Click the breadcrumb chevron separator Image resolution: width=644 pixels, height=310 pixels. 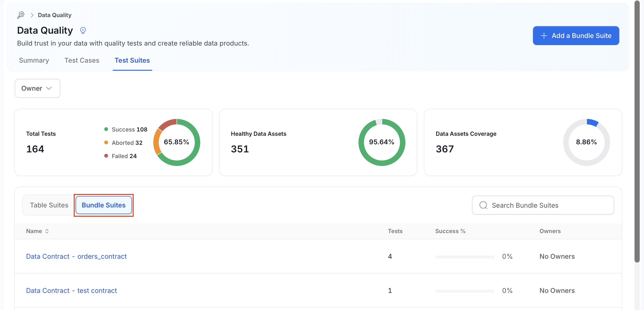(x=32, y=15)
